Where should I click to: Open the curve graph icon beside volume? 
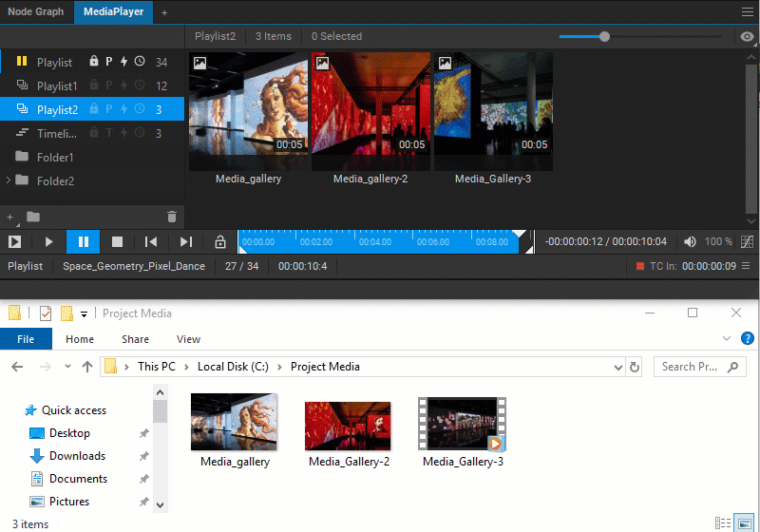point(747,241)
